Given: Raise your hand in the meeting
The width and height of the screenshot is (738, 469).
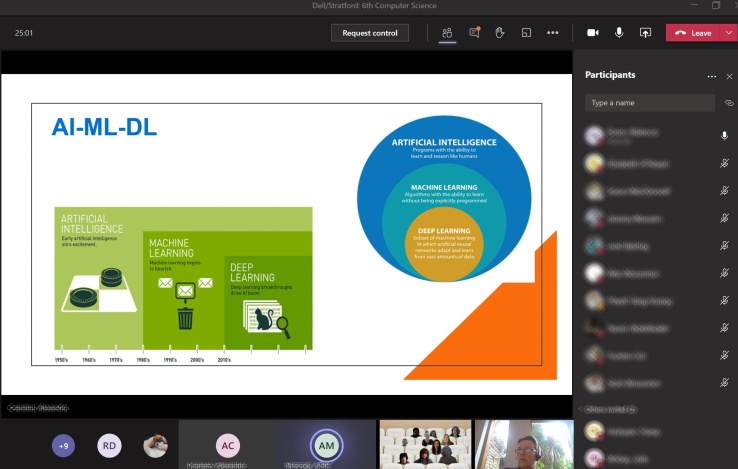Looking at the screenshot, I should [x=500, y=32].
